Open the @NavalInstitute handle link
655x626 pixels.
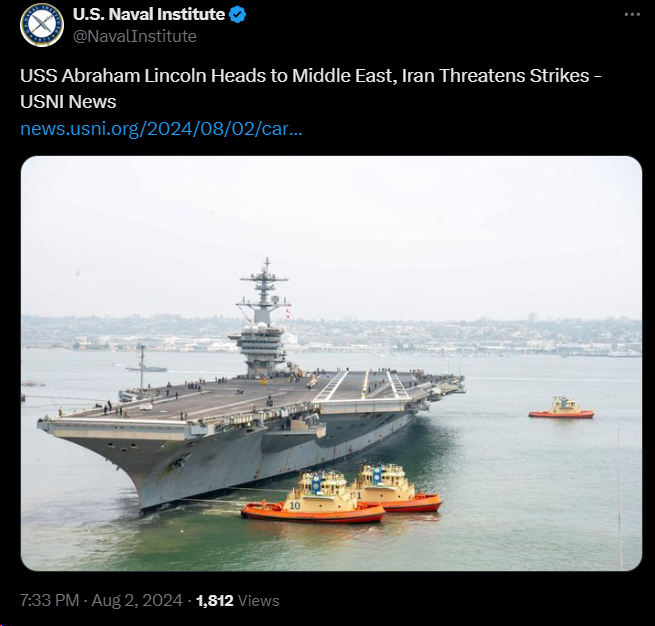point(135,36)
